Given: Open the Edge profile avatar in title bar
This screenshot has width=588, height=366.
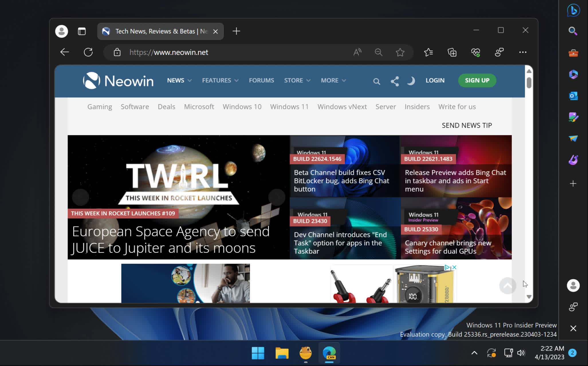Looking at the screenshot, I should coord(61,31).
